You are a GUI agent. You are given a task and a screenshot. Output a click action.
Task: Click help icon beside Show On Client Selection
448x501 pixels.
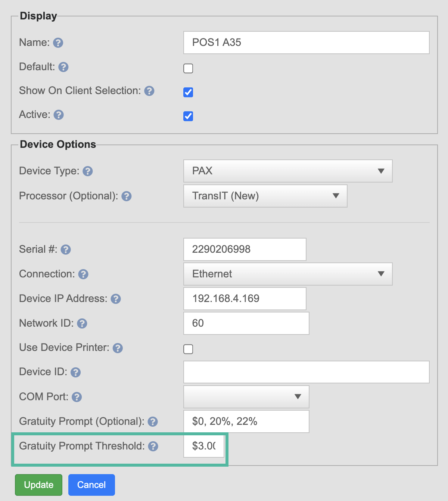(x=149, y=91)
